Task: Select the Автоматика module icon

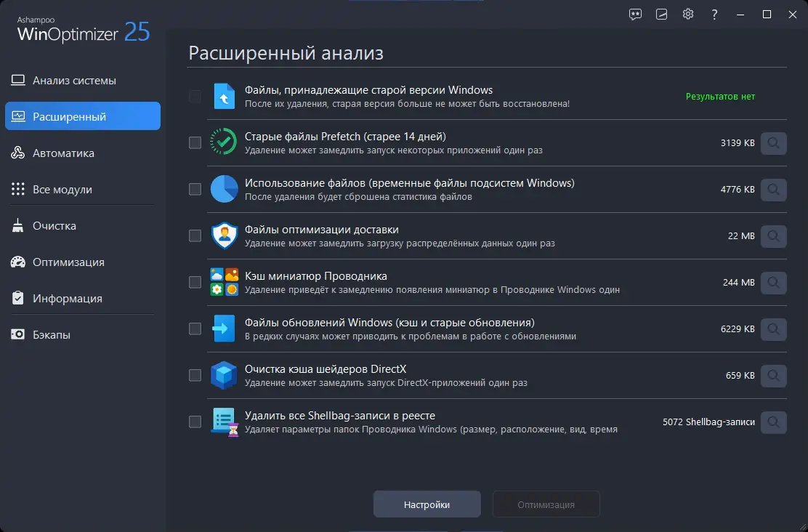Action: tap(20, 153)
